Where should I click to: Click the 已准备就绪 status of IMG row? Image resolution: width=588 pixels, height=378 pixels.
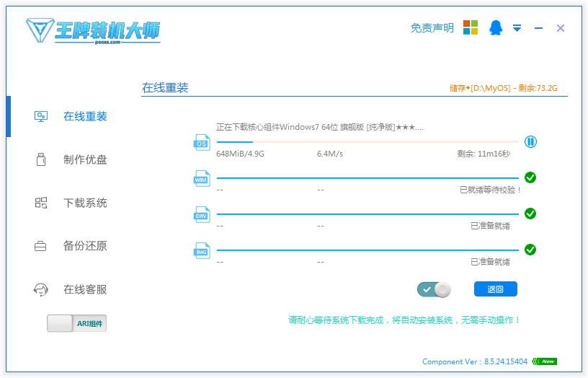point(490,262)
